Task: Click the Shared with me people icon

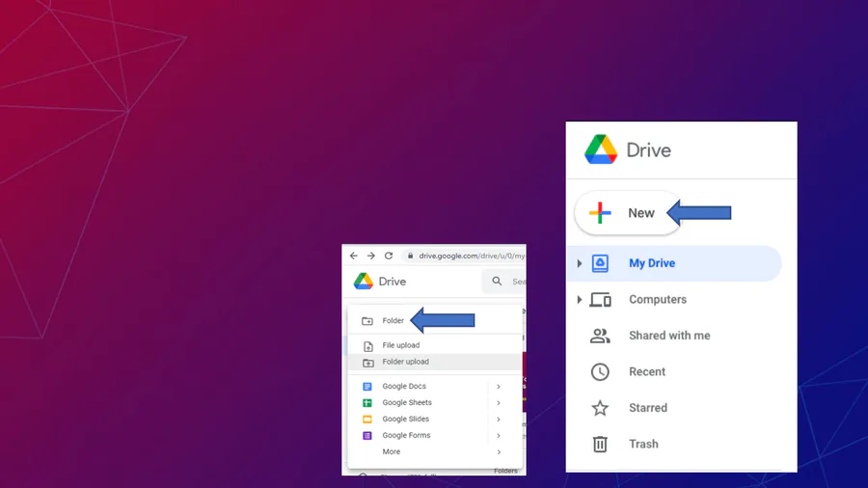Action: click(x=600, y=336)
